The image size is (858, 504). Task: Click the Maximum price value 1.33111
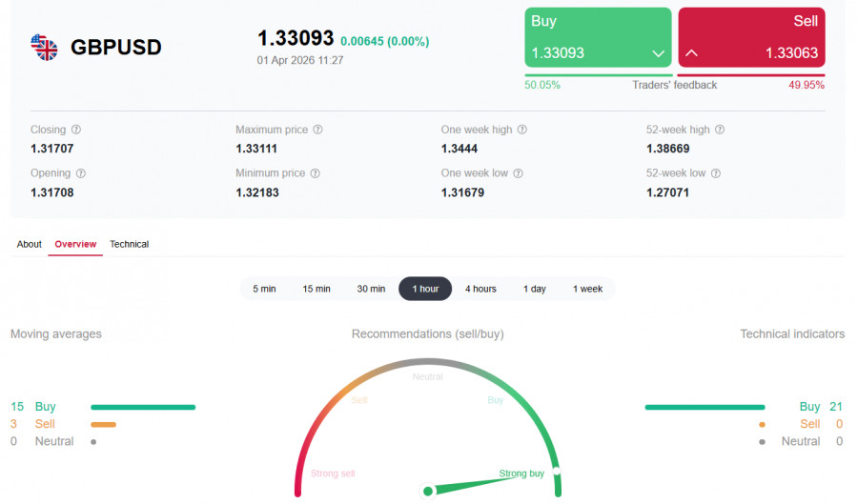coord(256,149)
